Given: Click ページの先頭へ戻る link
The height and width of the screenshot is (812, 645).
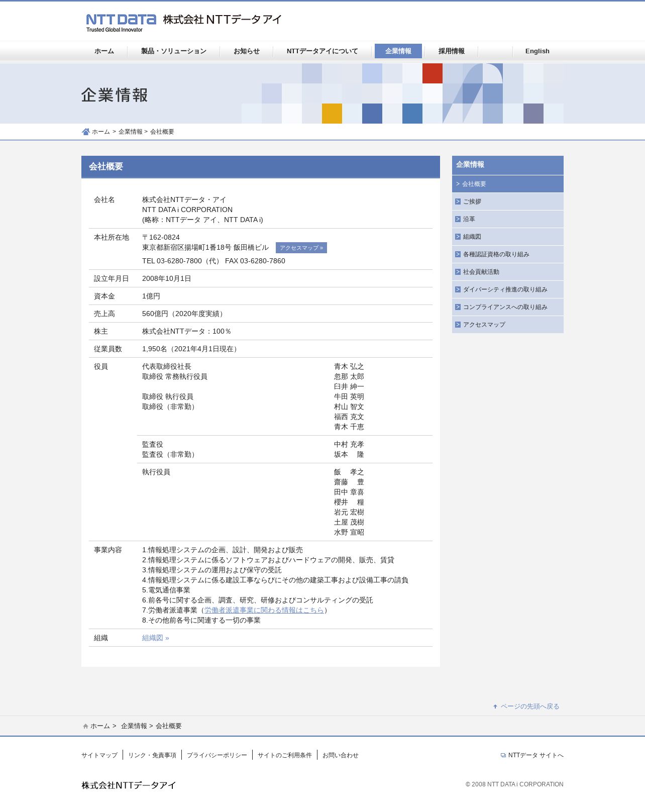Looking at the screenshot, I should 530,706.
